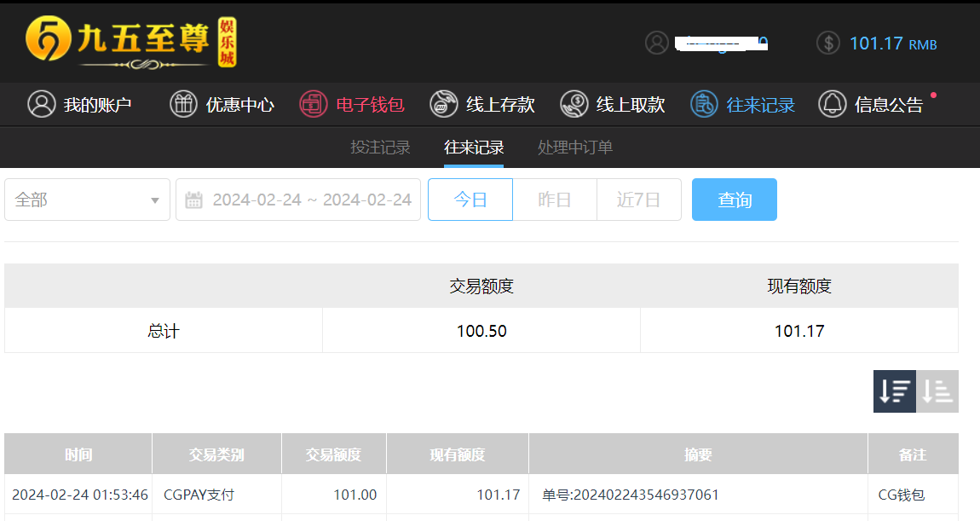980x521 pixels.
Task: Click the 101.17 RMB balance in the header
Action: pyautogui.click(x=893, y=43)
